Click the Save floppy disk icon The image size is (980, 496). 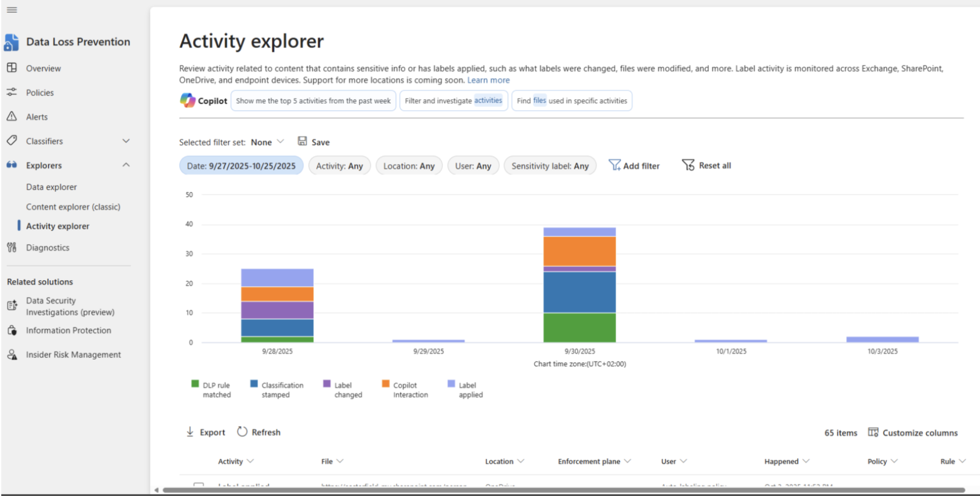click(x=302, y=141)
